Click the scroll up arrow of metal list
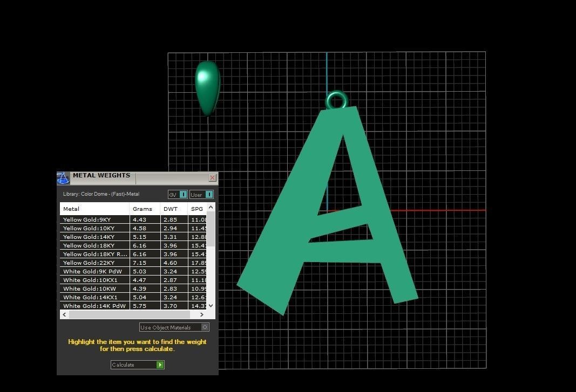 pyautogui.click(x=211, y=207)
